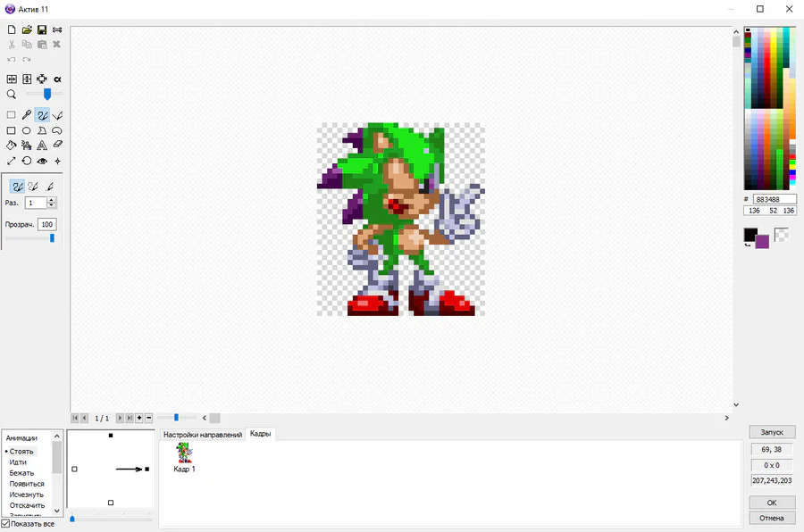Select the Идти animation
The image size is (804, 532).
(18, 462)
